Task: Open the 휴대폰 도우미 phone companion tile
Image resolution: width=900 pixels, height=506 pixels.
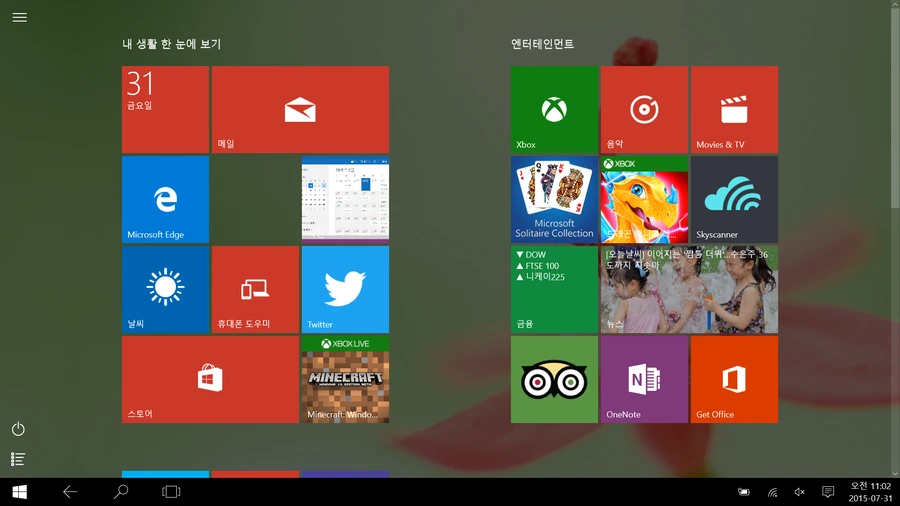Action: pyautogui.click(x=255, y=290)
